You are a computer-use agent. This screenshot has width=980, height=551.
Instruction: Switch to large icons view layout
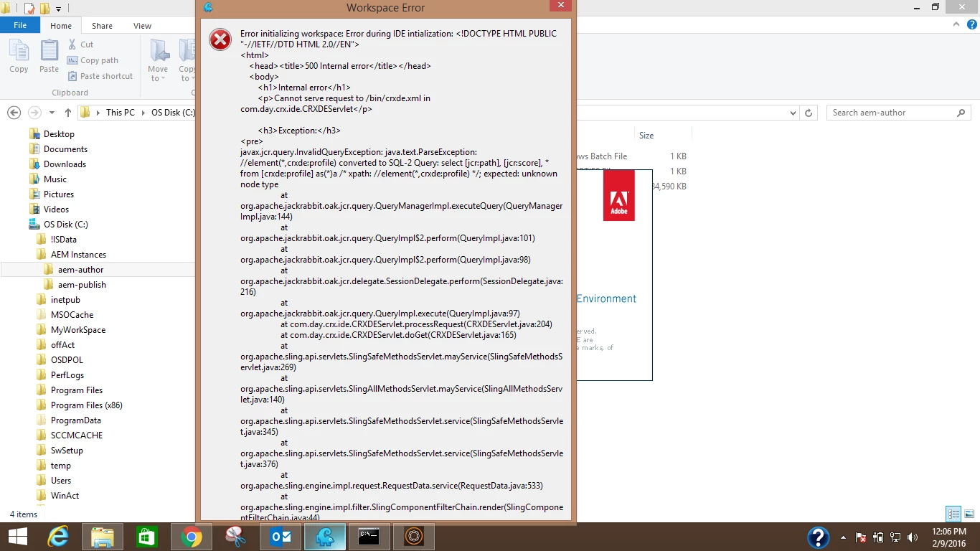click(x=969, y=514)
